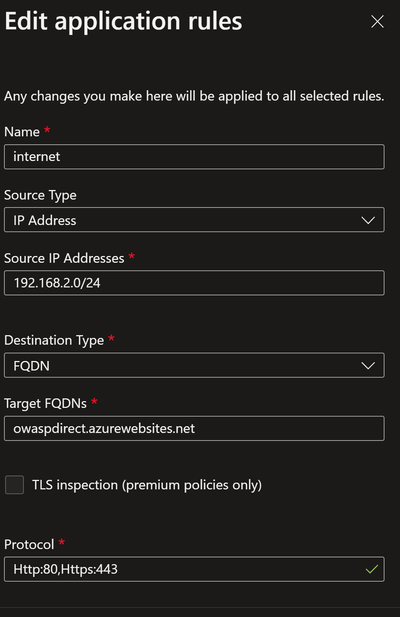The image size is (400, 617).
Task: Click the Destination Type label
Action: coord(54,340)
